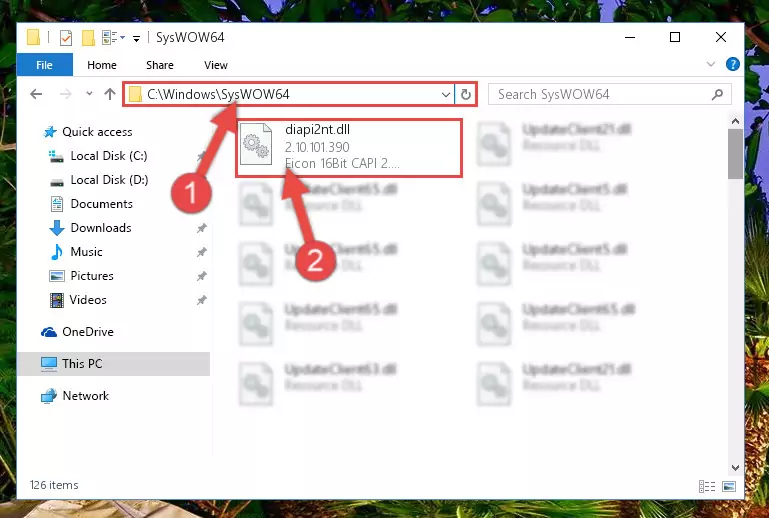Click the 126 items status text
The height and width of the screenshot is (518, 769).
click(54, 485)
